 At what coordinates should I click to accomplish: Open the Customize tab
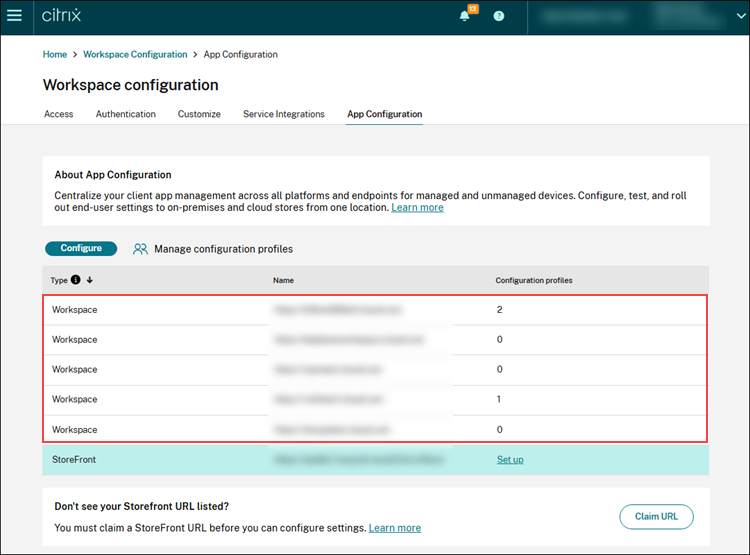pyautogui.click(x=199, y=114)
